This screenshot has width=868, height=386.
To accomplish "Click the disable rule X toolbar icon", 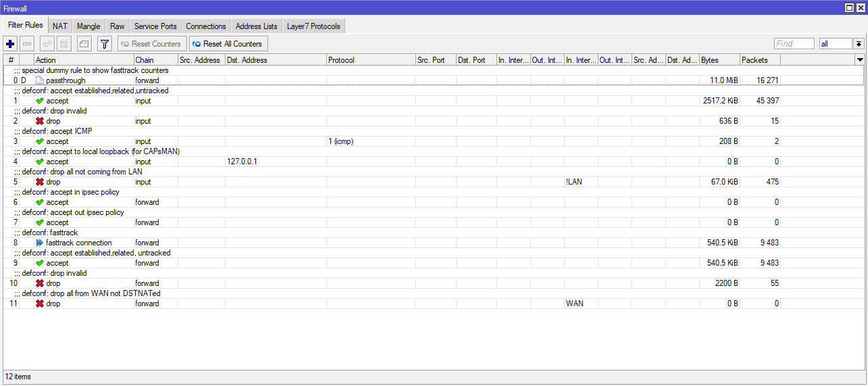I will 63,44.
